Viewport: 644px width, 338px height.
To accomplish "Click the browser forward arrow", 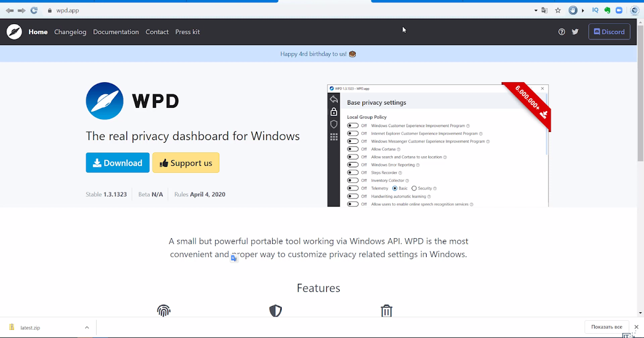I will point(21,10).
